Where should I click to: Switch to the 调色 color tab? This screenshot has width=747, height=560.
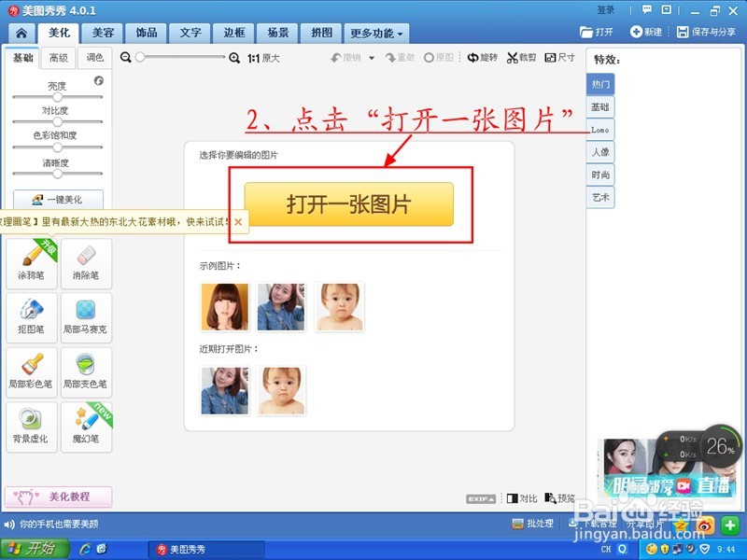[x=95, y=56]
